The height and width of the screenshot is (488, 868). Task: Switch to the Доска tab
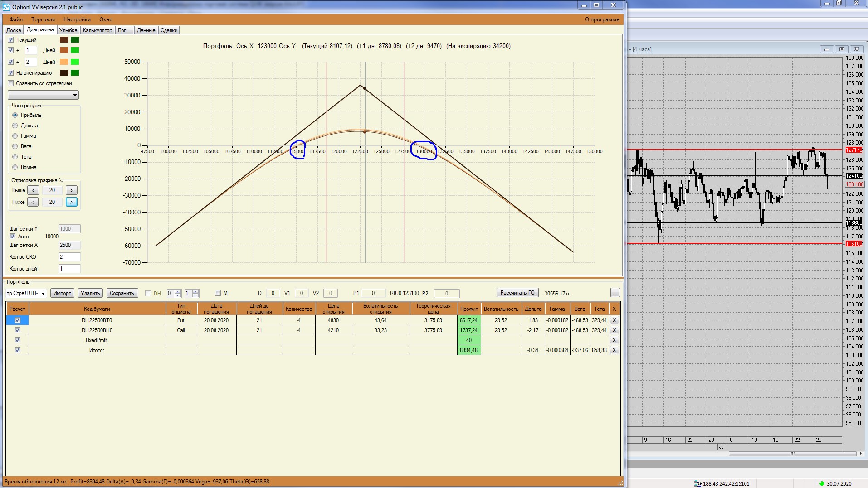point(14,30)
